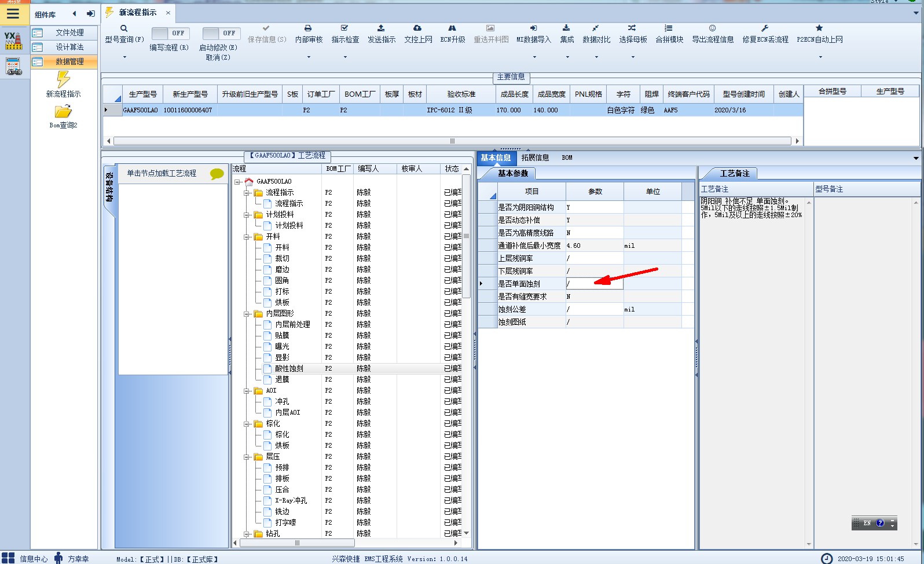
Task: Click the help icon on language bar
Action: (x=880, y=523)
